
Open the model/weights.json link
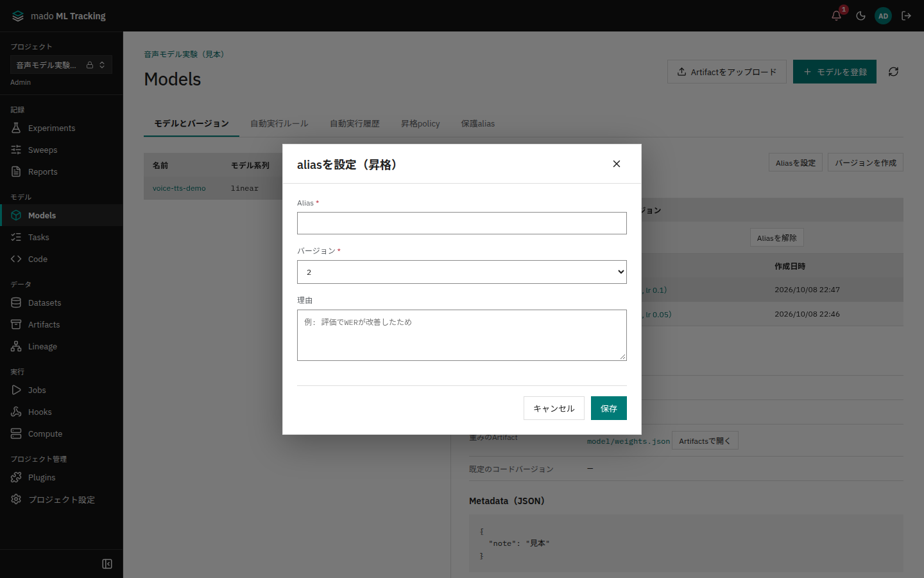point(628,441)
